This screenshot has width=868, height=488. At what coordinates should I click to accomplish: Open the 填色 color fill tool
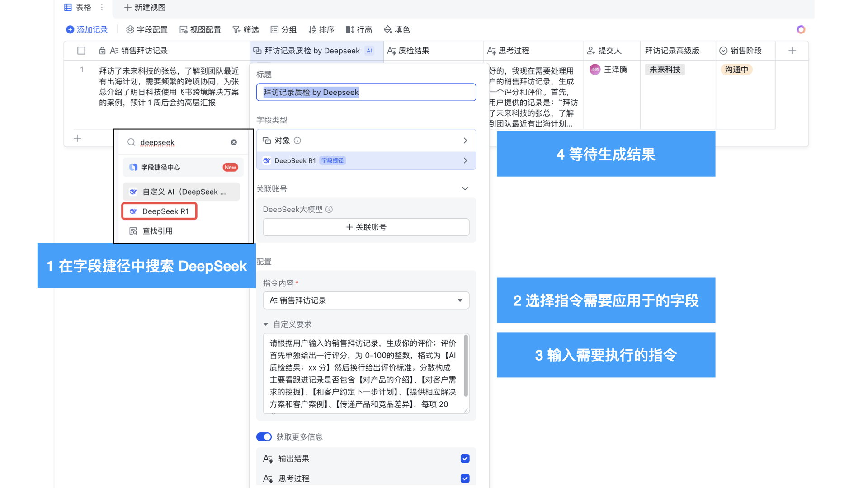coord(397,29)
